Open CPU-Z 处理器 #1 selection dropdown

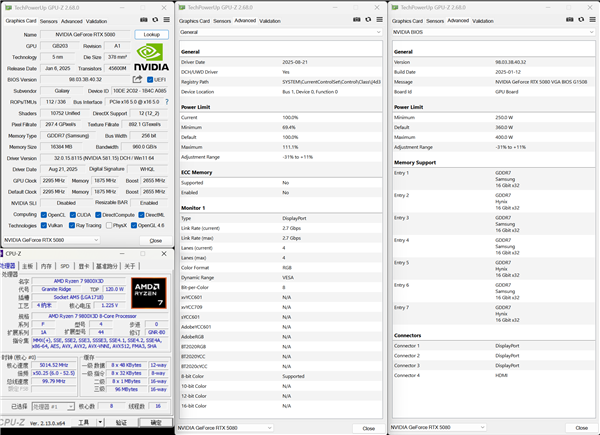53,406
